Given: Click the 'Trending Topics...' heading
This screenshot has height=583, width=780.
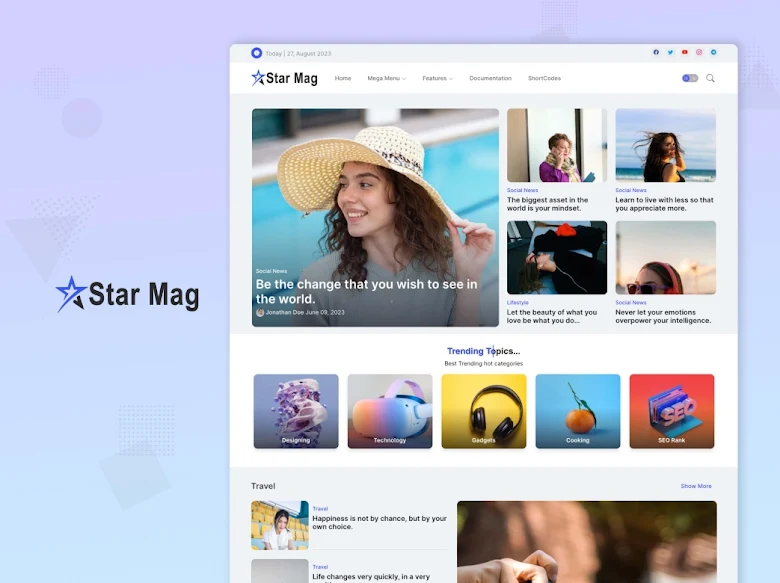Looking at the screenshot, I should (x=484, y=351).
